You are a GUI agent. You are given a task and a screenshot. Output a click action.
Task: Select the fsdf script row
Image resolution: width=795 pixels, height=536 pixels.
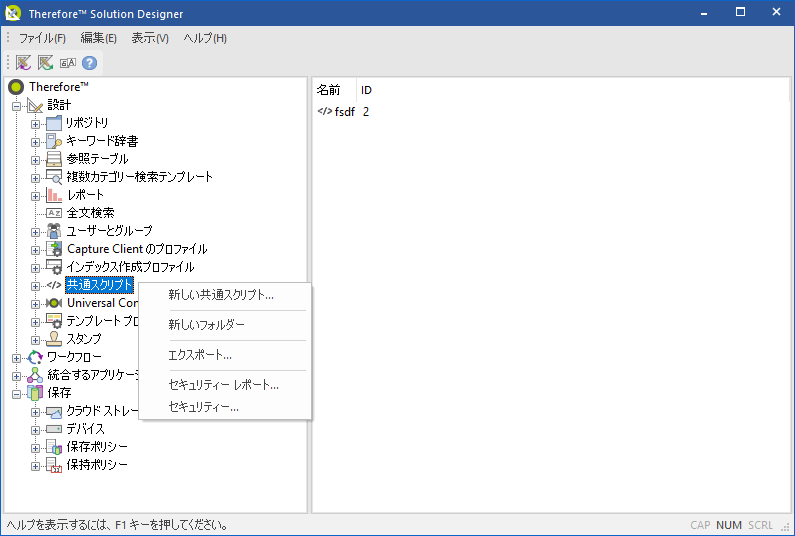coord(343,112)
